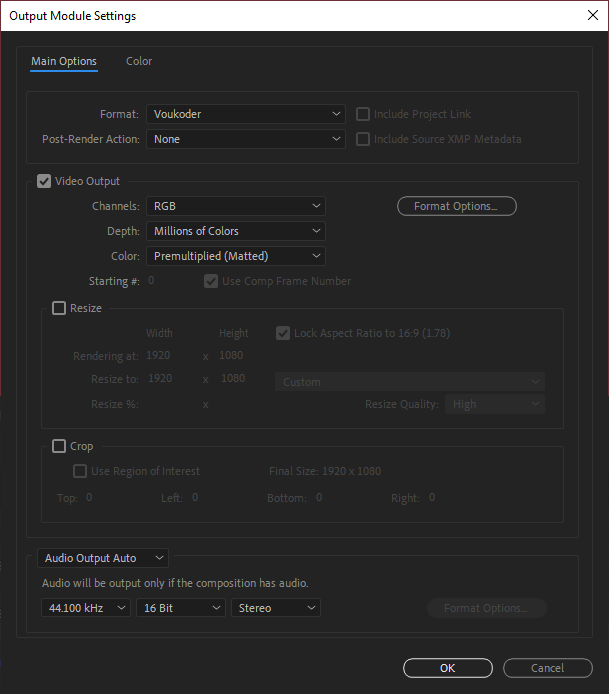Confirm settings with the OK button
The image size is (609, 694).
[447, 668]
